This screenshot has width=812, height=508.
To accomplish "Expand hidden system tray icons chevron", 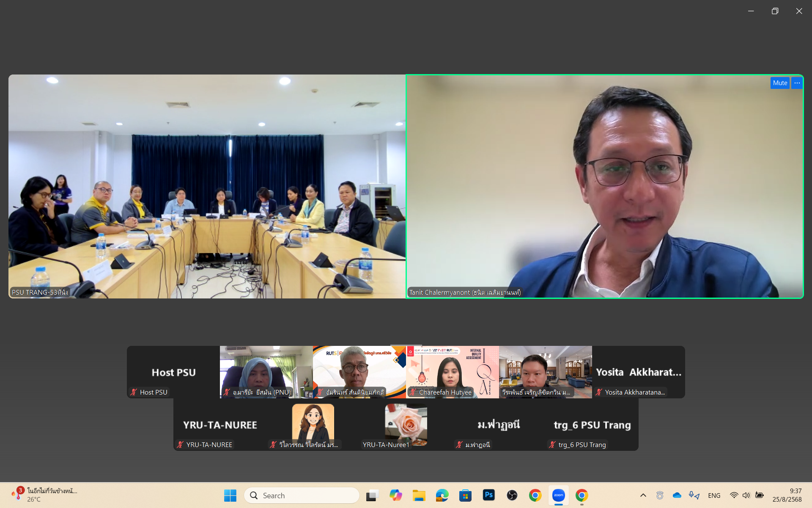I will tap(643, 495).
